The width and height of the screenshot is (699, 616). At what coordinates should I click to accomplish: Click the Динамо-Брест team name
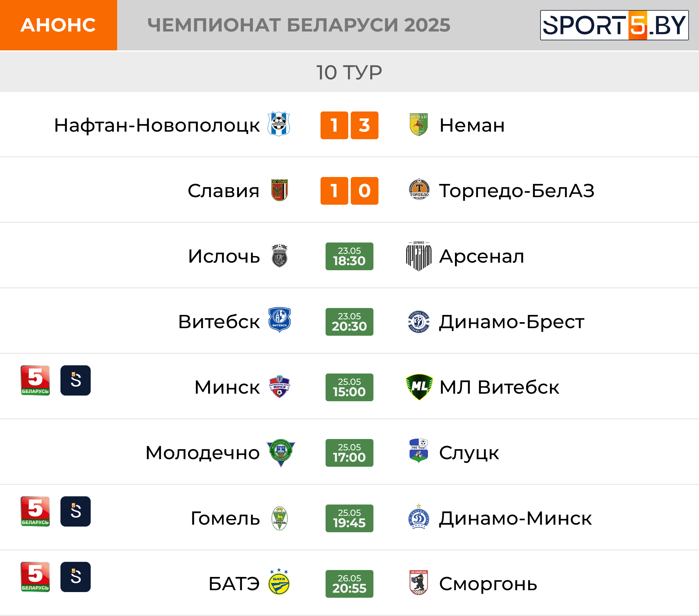512,322
